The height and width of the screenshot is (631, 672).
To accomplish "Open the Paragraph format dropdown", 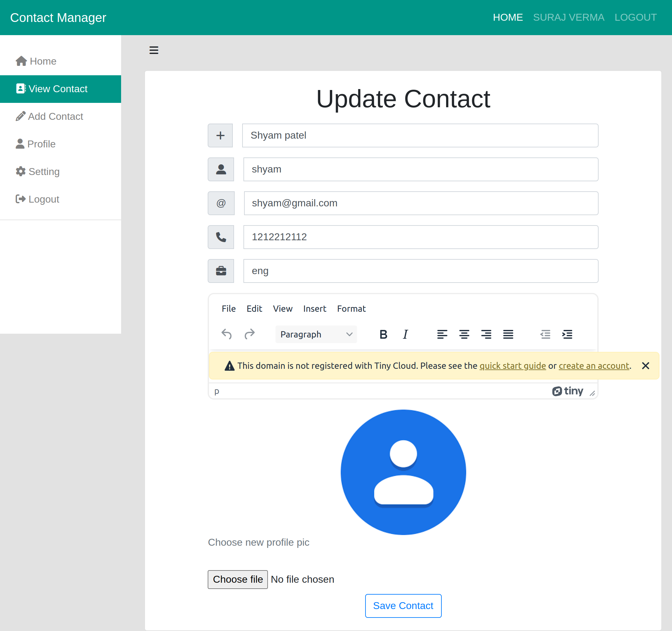I will [x=316, y=334].
